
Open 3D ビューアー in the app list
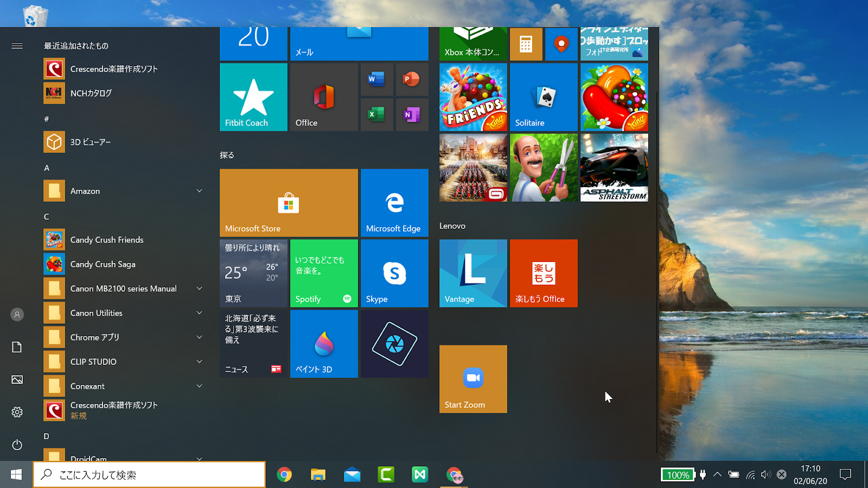click(125, 142)
